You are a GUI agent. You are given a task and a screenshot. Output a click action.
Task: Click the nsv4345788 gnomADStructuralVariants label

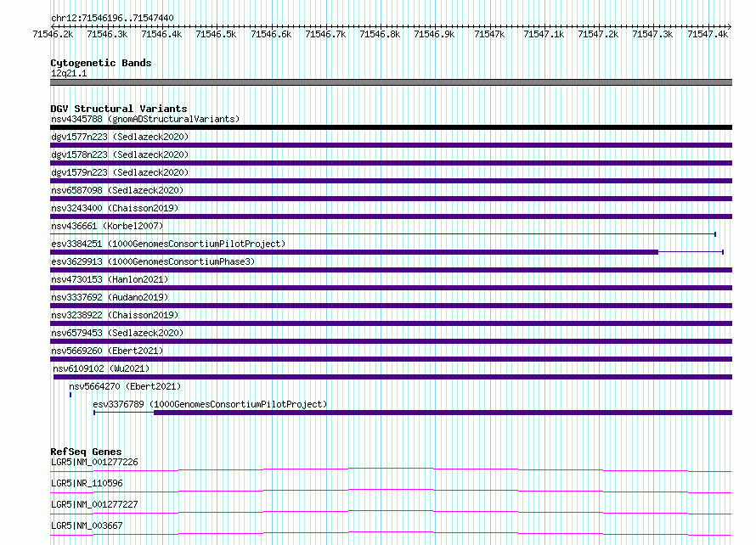point(145,119)
